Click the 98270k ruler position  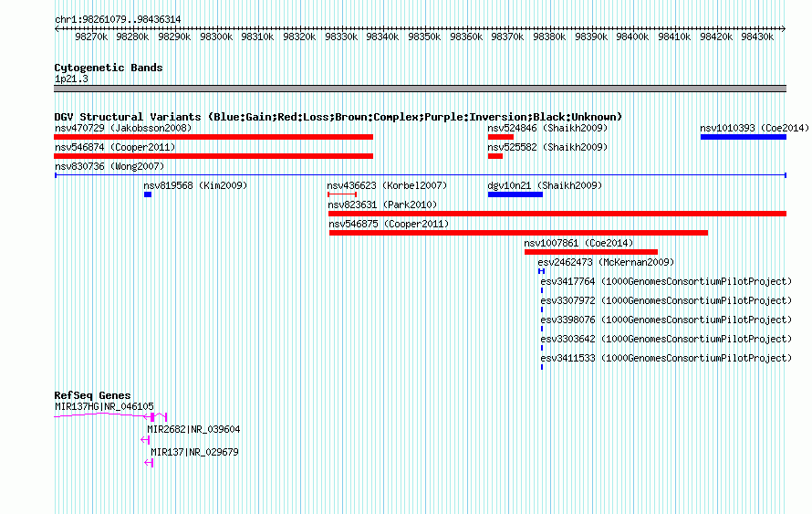91,37
